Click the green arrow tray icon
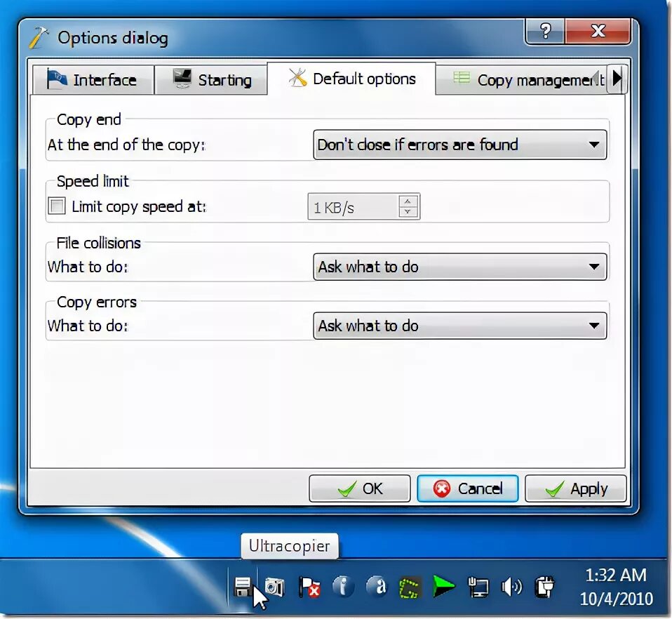 click(x=443, y=587)
